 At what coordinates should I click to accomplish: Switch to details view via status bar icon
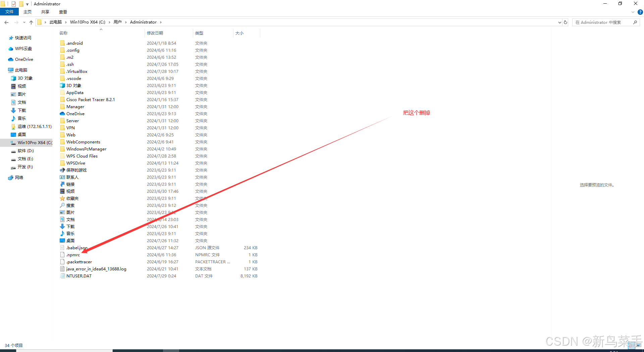point(632,345)
